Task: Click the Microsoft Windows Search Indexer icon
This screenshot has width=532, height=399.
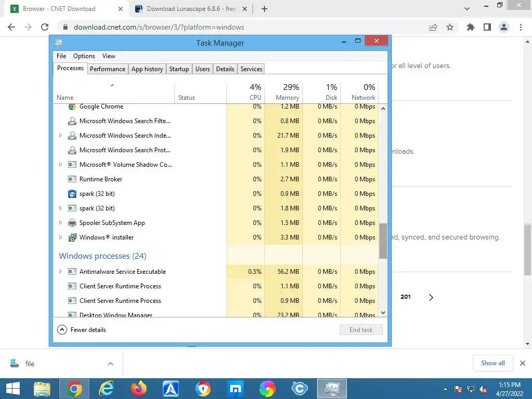Action: tap(72, 136)
